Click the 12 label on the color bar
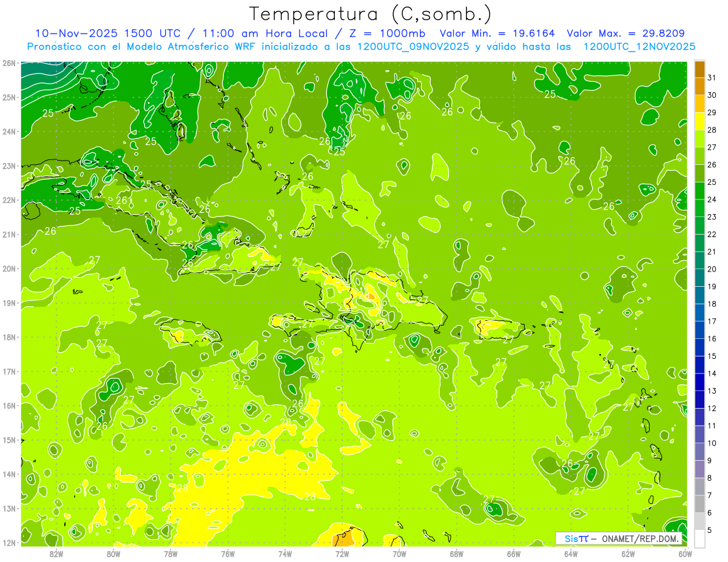 click(712, 409)
